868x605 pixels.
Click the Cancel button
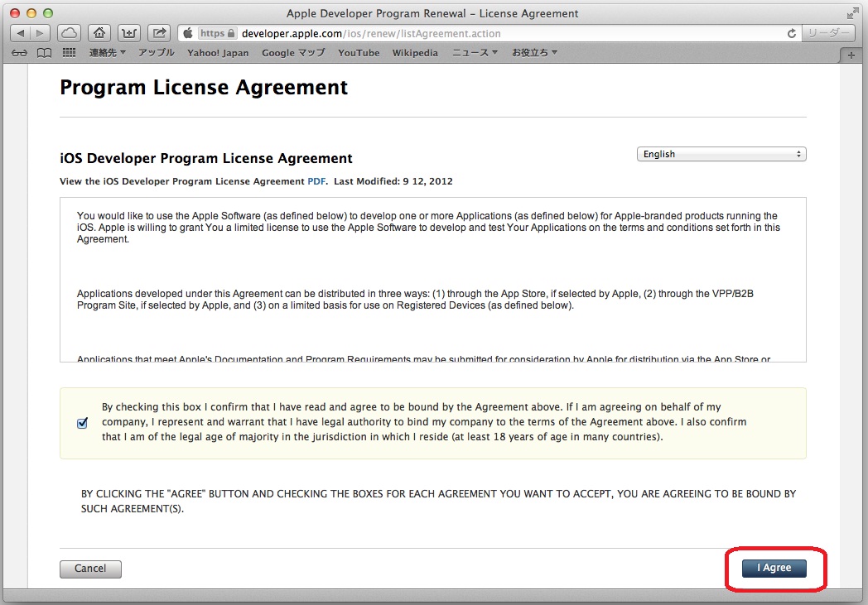point(90,569)
